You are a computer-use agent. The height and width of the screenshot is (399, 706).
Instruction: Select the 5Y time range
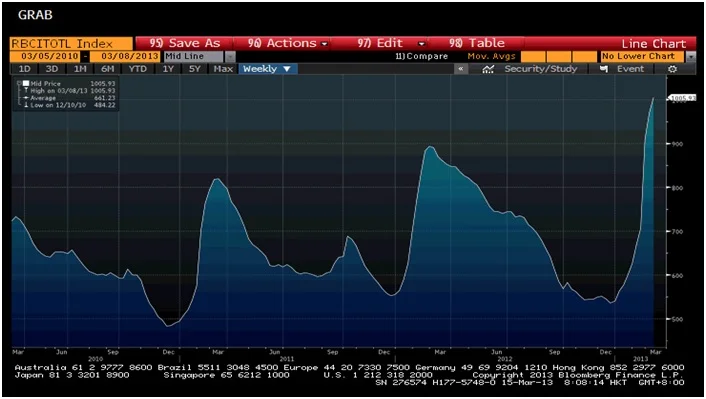pyautogui.click(x=195, y=69)
